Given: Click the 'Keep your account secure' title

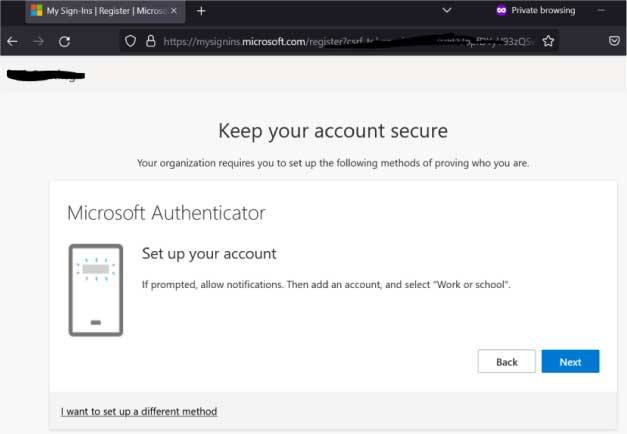Looking at the screenshot, I should (333, 131).
